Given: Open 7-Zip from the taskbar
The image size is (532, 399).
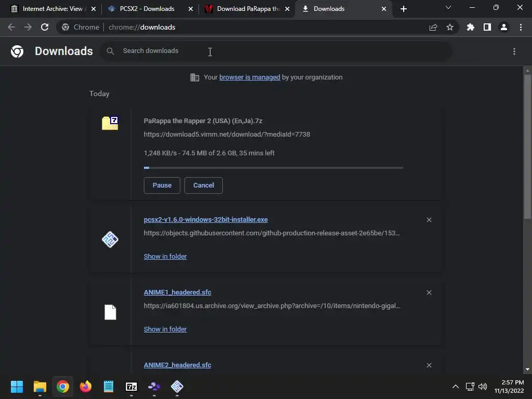Looking at the screenshot, I should coord(131,387).
